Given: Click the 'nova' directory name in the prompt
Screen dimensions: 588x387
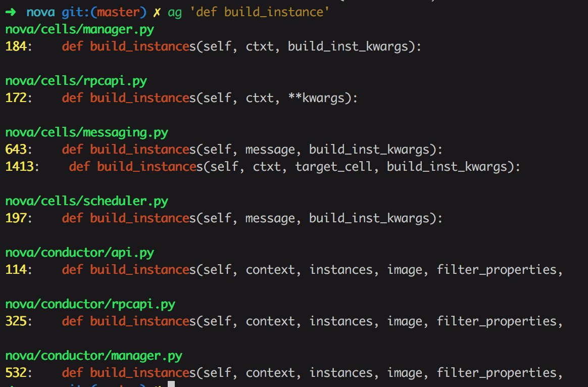Looking at the screenshot, I should coord(40,12).
